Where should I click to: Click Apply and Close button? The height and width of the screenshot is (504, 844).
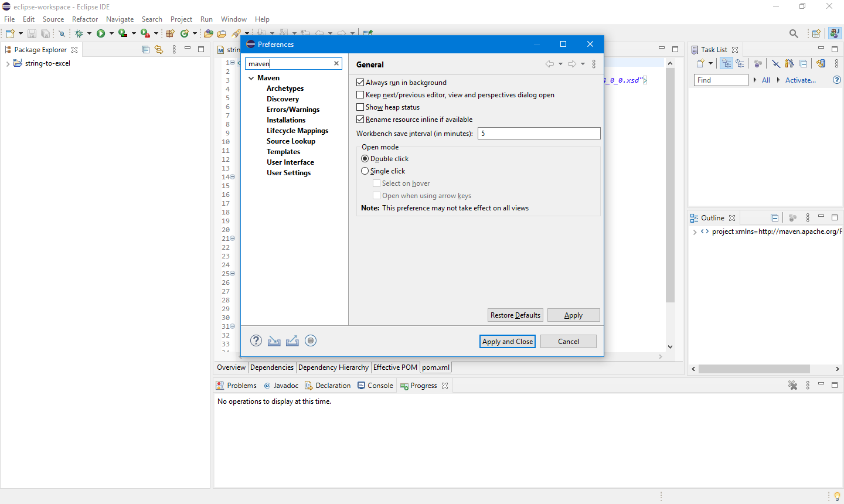(508, 342)
